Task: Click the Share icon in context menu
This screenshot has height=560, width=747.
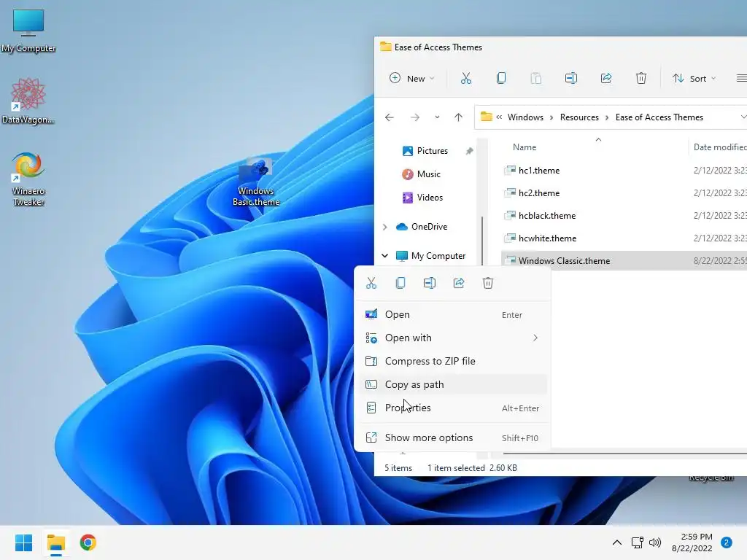Action: click(459, 283)
